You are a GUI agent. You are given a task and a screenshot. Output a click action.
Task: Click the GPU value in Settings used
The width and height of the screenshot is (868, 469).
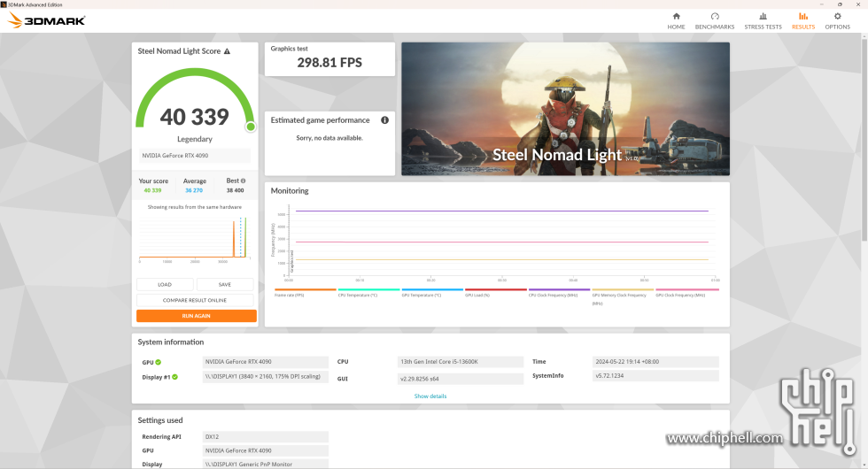click(x=266, y=450)
